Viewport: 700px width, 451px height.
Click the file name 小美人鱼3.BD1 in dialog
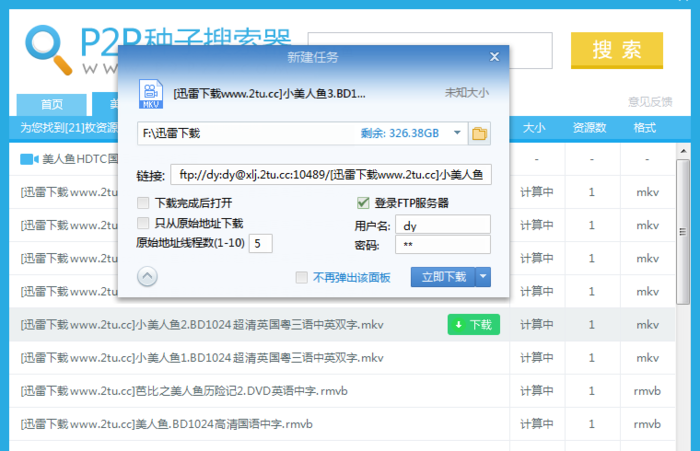pos(269,94)
